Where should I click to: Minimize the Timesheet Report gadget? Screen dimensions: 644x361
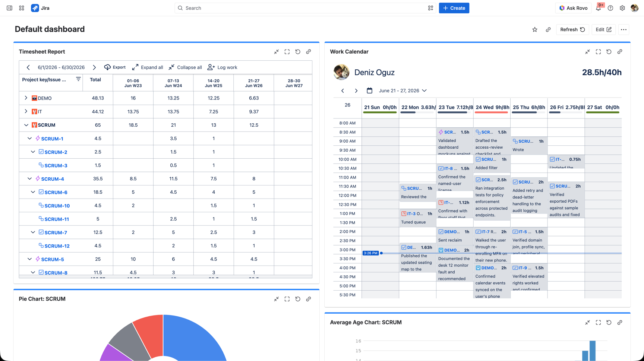277,52
